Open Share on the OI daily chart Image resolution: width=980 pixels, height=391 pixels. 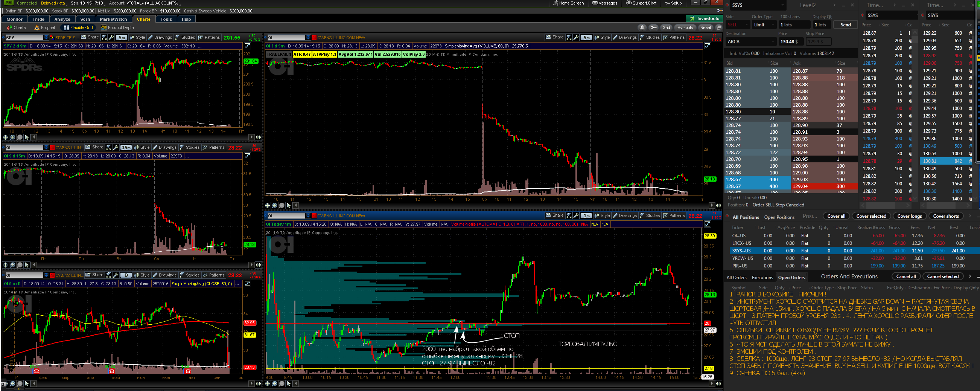tap(95, 275)
